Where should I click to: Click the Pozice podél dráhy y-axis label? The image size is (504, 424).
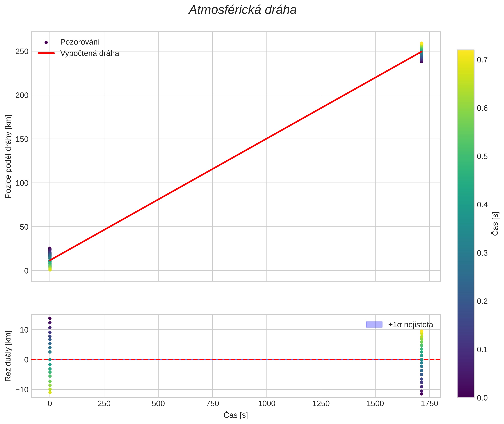[x=8, y=156]
